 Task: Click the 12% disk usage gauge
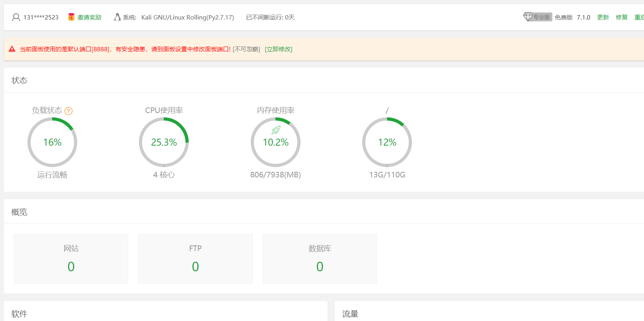coord(387,142)
